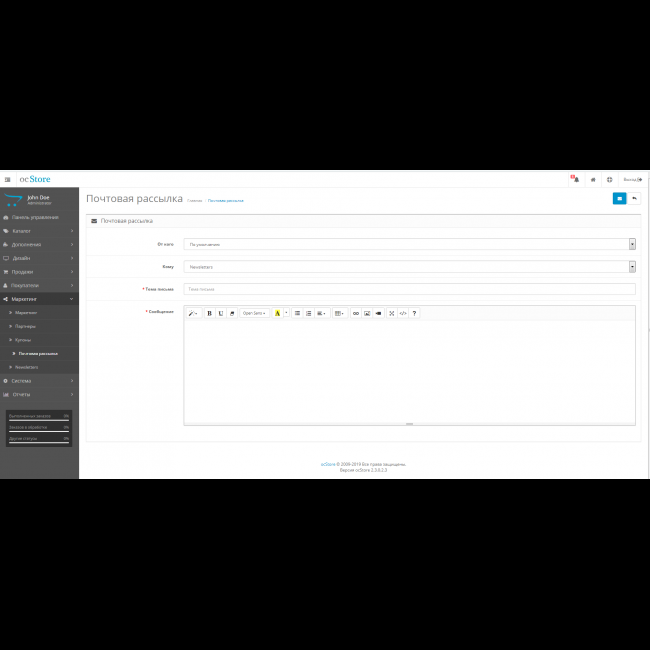
Task: Click the insert picture icon
Action: (367, 313)
